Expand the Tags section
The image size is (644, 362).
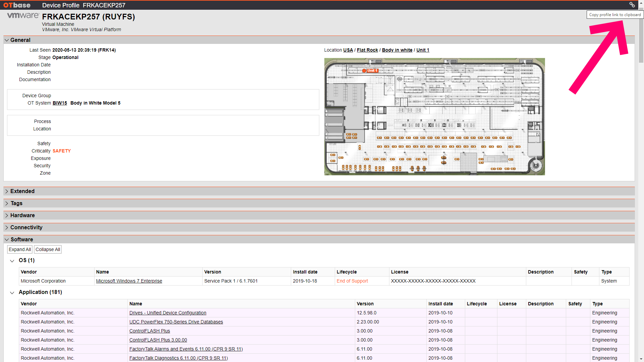click(7, 203)
